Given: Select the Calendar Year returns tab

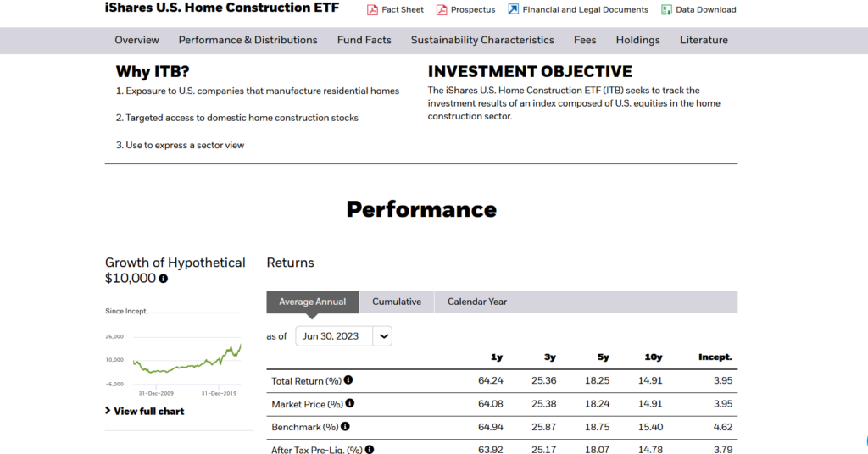Looking at the screenshot, I should (477, 302).
